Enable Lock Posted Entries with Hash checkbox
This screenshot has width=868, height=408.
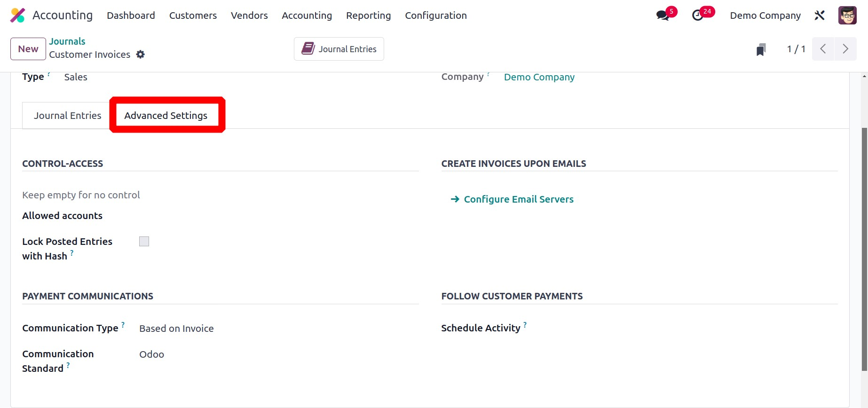point(144,242)
